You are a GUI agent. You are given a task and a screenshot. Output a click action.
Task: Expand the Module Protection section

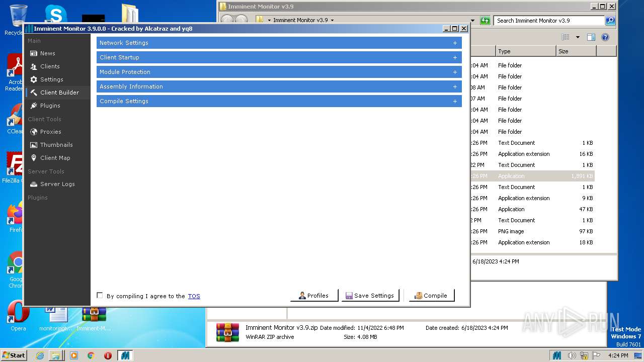pos(279,72)
